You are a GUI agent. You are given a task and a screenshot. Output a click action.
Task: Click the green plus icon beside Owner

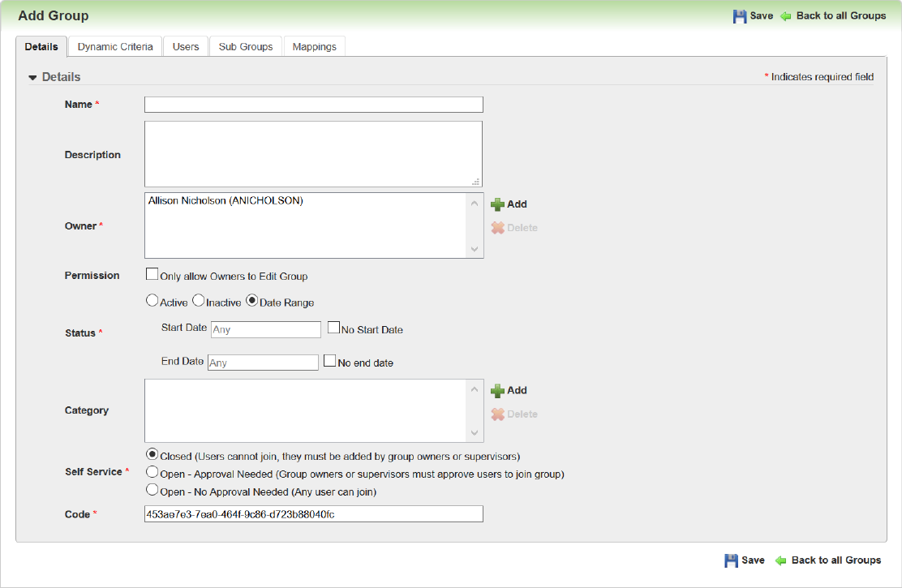497,204
